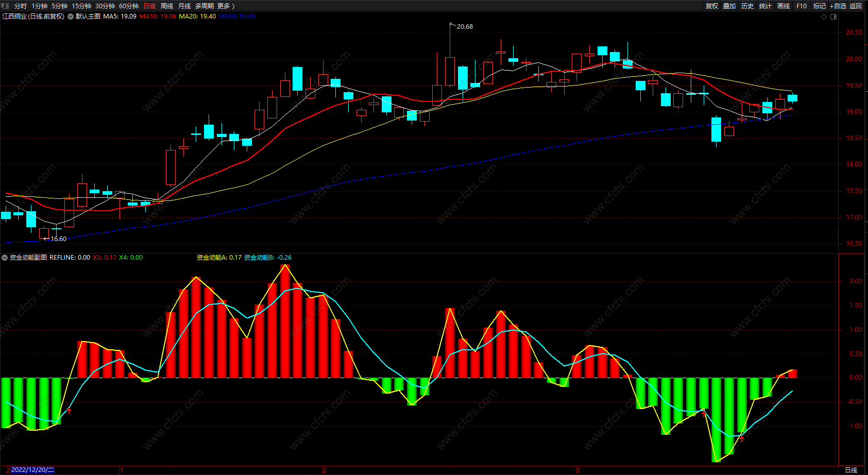Click the 叠加 overlay button

click(729, 6)
